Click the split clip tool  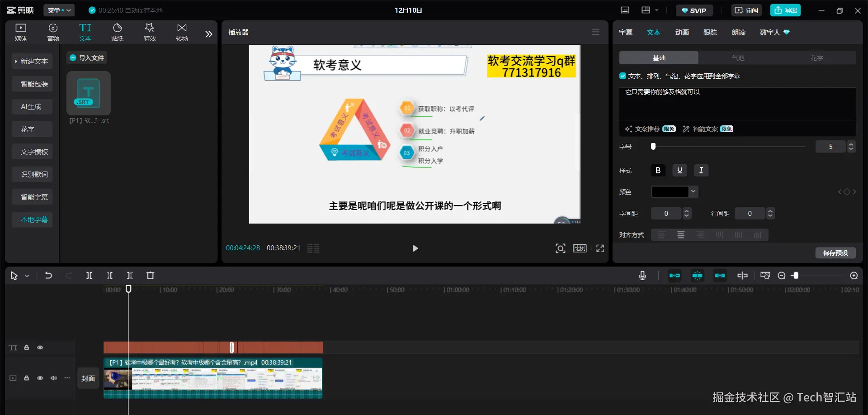click(89, 276)
